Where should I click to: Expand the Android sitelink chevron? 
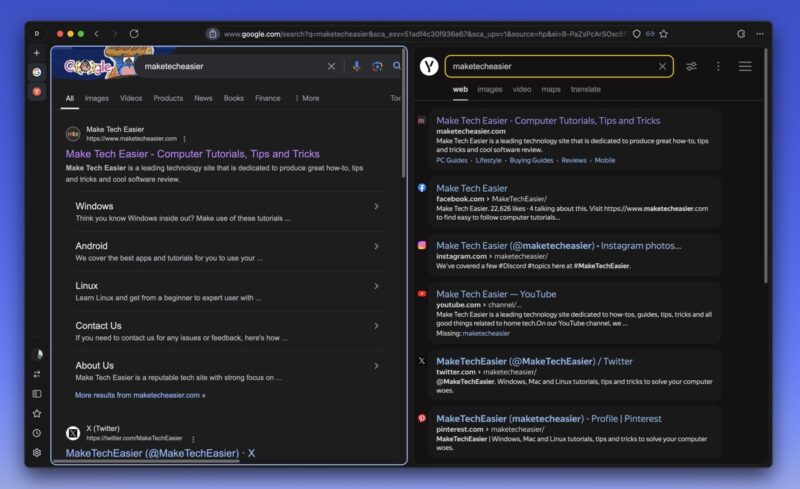click(x=376, y=246)
